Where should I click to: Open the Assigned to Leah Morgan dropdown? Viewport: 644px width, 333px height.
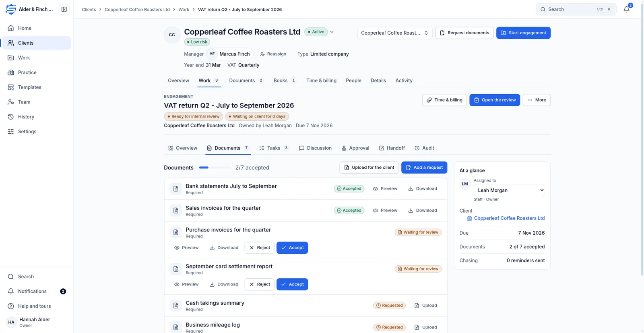click(x=509, y=190)
